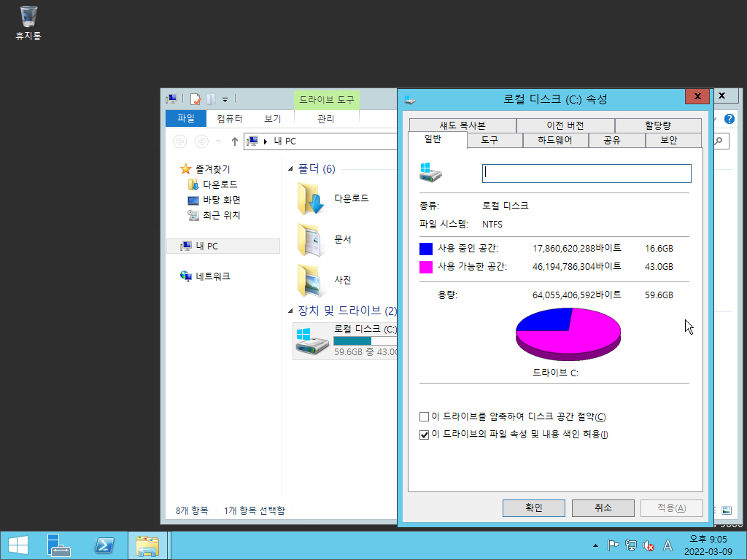The width and height of the screenshot is (747, 560).
Task: Click the NTFS file system text
Action: tap(492, 225)
